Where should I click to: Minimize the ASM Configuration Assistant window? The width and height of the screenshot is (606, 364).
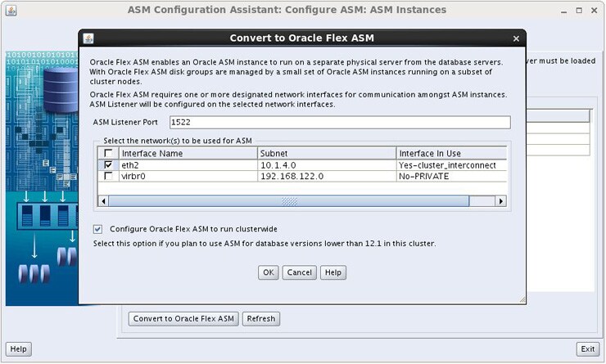pyautogui.click(x=563, y=10)
